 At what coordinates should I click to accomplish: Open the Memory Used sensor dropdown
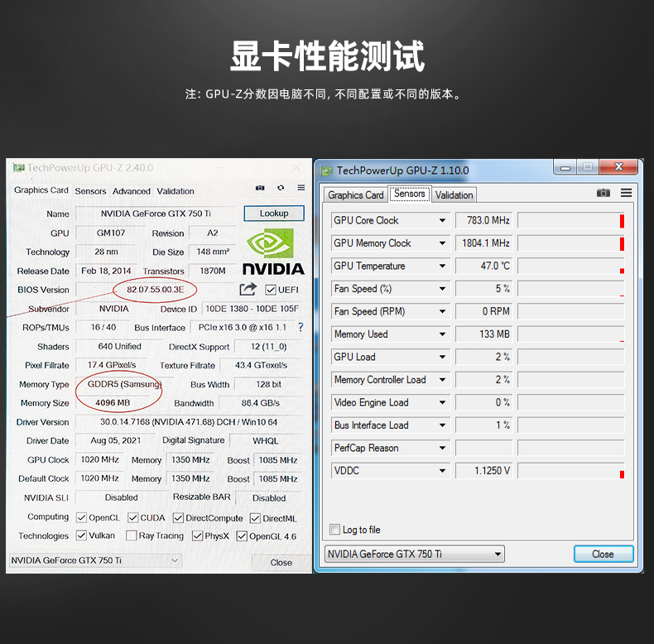pyautogui.click(x=442, y=334)
